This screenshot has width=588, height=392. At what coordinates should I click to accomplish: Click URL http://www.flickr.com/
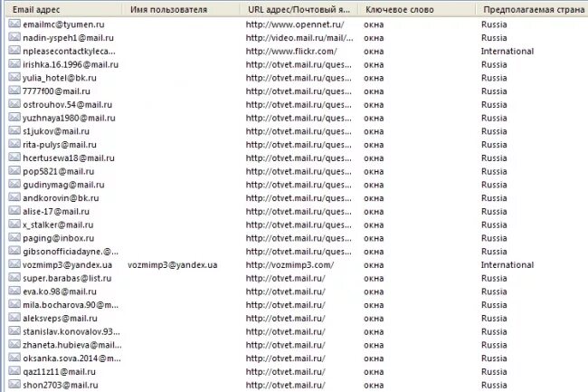[291, 51]
